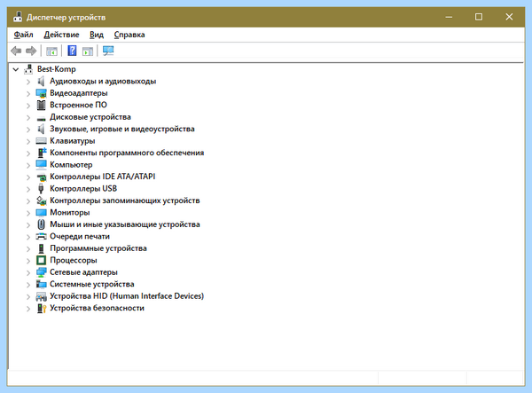Expand the Клавиатуры category
Screen dimensions: 532x393
coord(28,141)
